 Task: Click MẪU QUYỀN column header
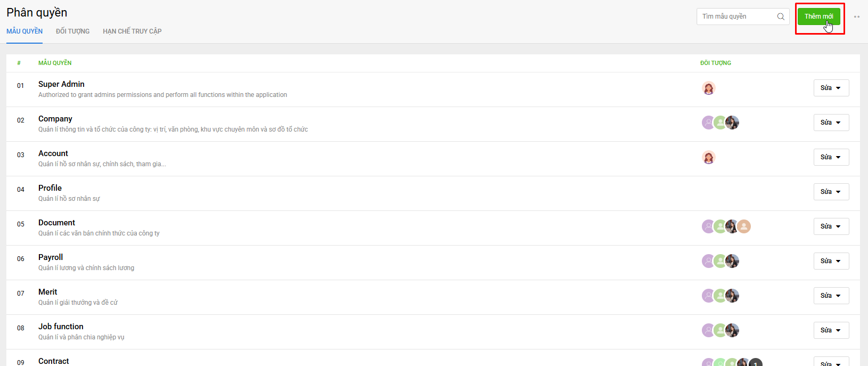(x=55, y=63)
